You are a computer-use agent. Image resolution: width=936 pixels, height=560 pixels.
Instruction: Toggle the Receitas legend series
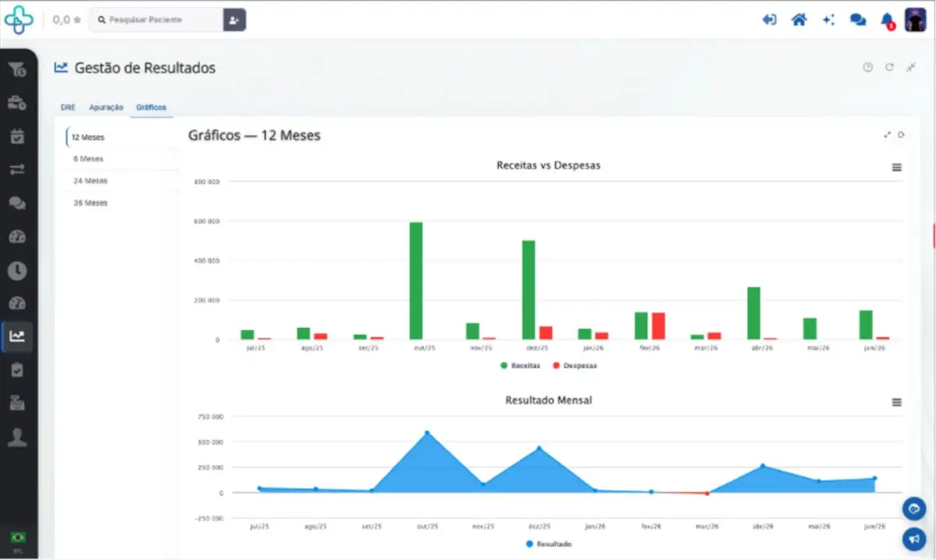tap(520, 365)
